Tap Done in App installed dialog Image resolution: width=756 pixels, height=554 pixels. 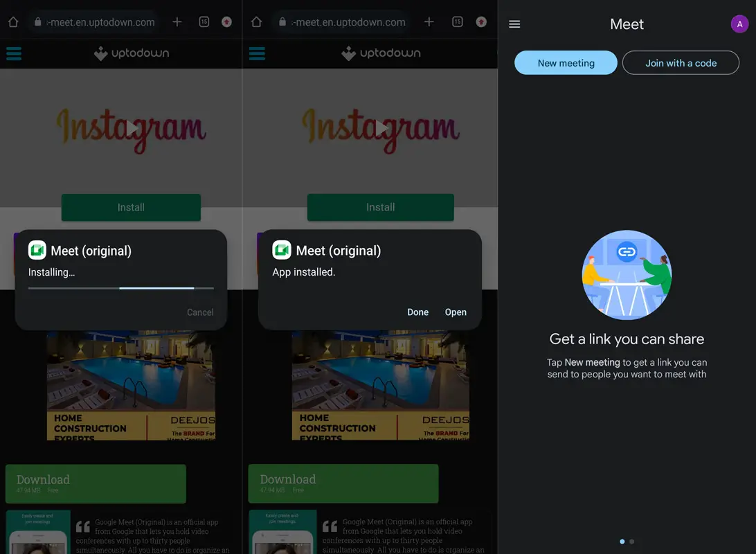click(418, 312)
